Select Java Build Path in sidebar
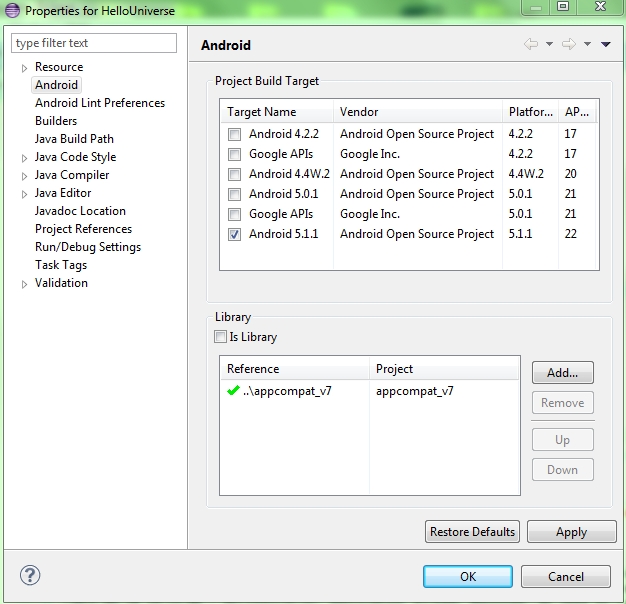 74,139
